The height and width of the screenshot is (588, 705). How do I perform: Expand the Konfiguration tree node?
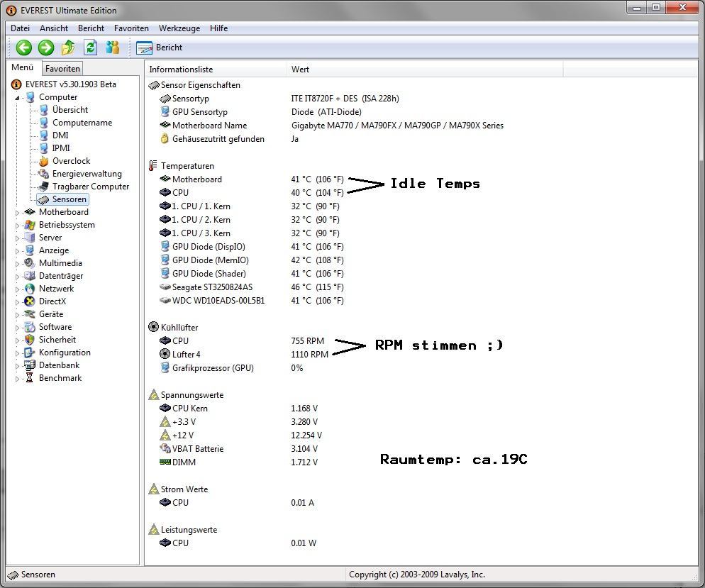coord(17,353)
